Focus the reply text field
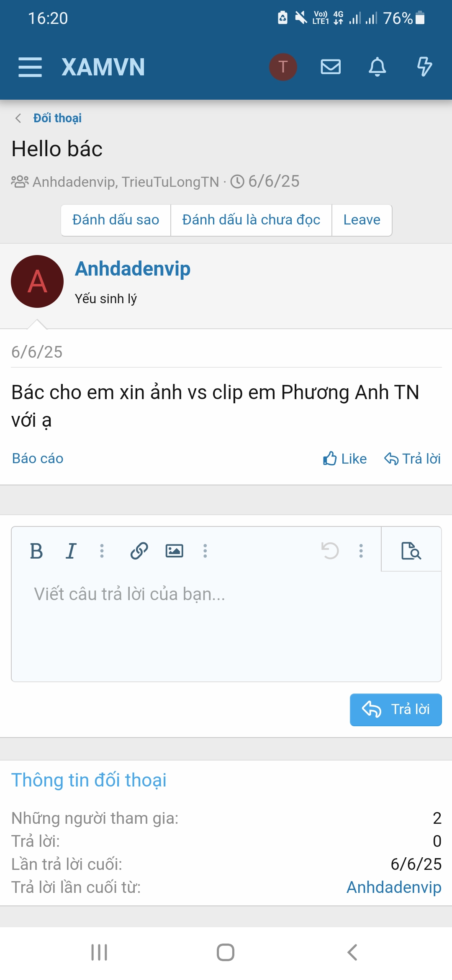The image size is (452, 980). pyautogui.click(x=226, y=626)
